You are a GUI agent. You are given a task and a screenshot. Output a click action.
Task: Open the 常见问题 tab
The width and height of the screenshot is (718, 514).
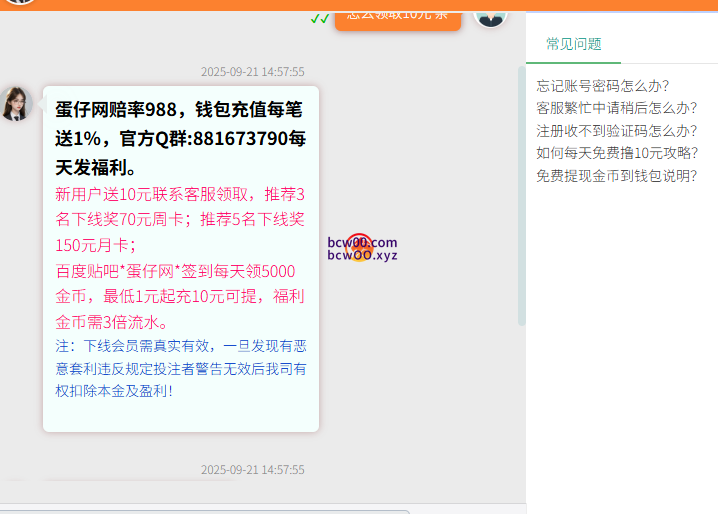tap(573, 44)
